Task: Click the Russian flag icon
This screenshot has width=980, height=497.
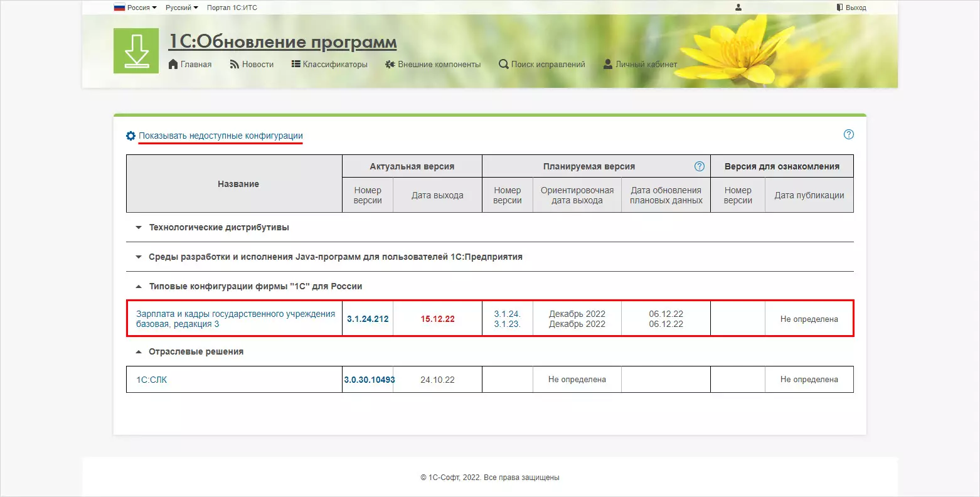Action: tap(119, 8)
